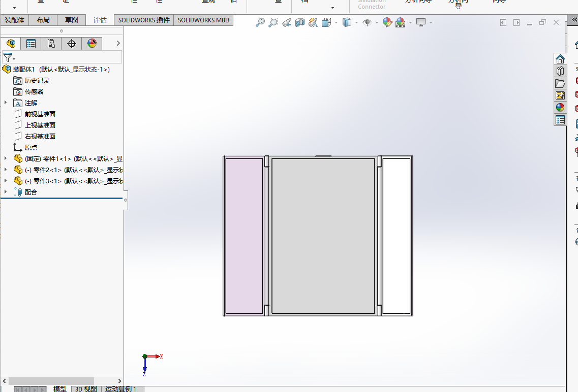The height and width of the screenshot is (392, 578).
Task: Open Custom Properties in task pane
Action: (560, 120)
